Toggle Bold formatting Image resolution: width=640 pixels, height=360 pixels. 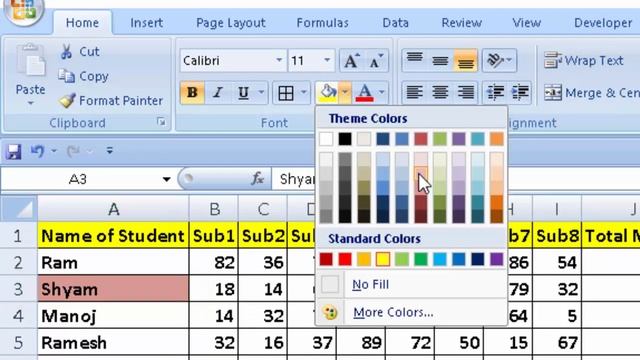192,93
